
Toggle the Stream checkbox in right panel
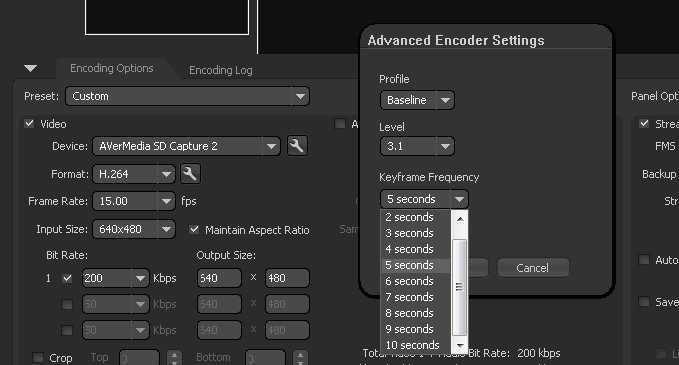644,124
